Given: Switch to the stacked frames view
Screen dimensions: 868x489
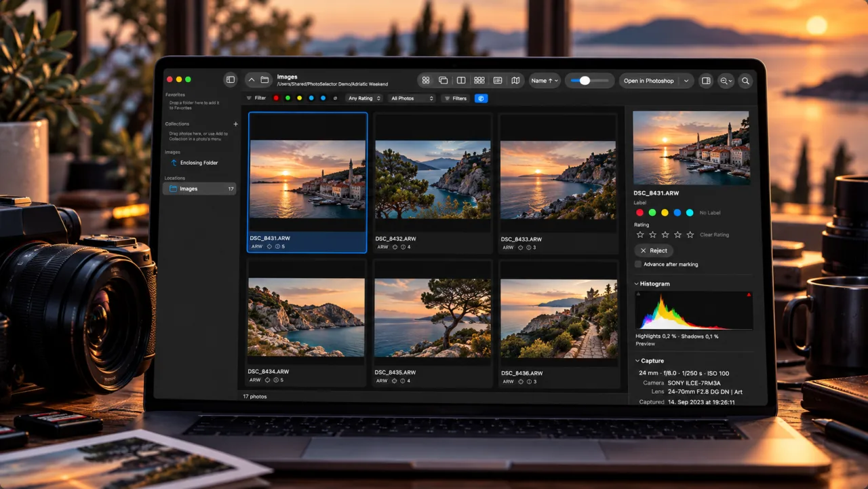Looking at the screenshot, I should click(443, 81).
